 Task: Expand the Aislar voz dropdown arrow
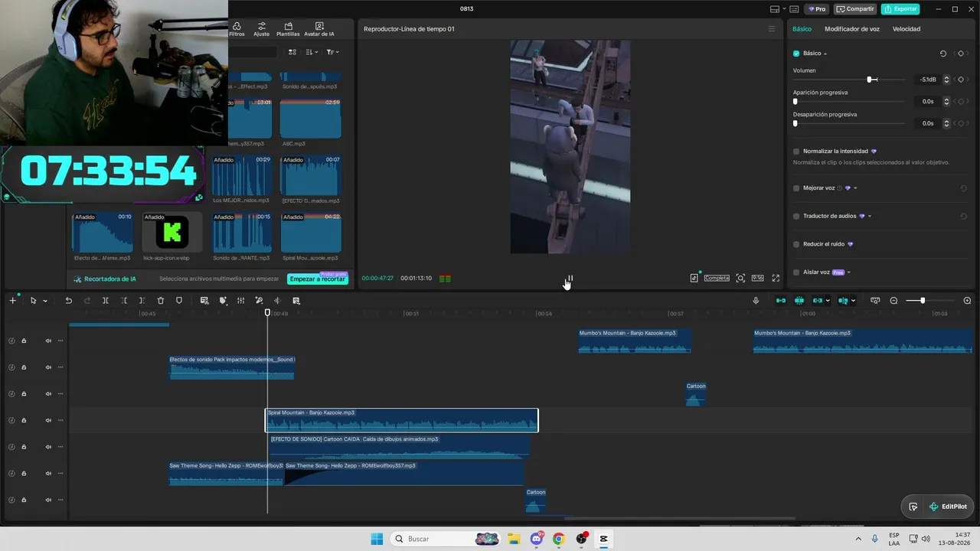pyautogui.click(x=849, y=272)
